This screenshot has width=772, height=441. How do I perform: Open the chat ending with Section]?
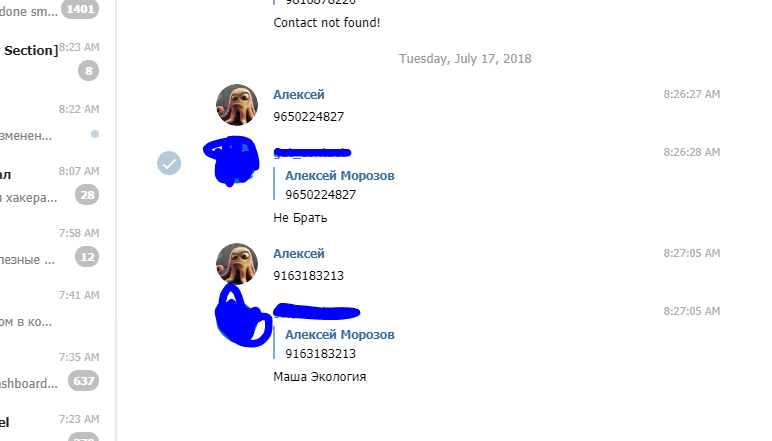[x=49, y=61]
